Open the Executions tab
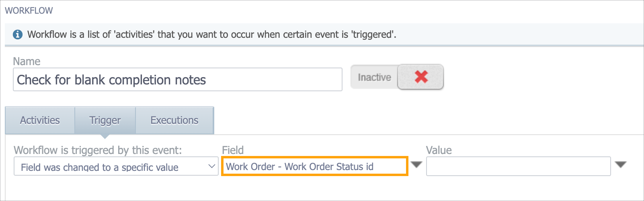Viewport: 644px width, 201px height. (x=174, y=120)
